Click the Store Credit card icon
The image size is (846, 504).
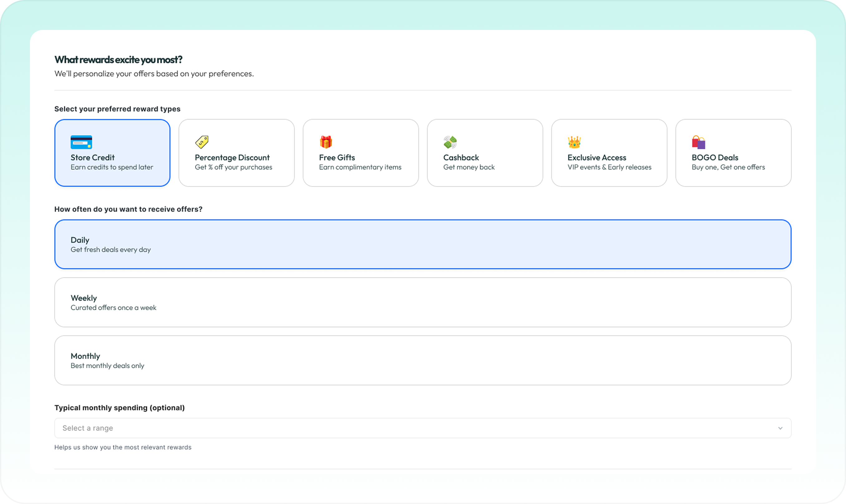tap(81, 142)
